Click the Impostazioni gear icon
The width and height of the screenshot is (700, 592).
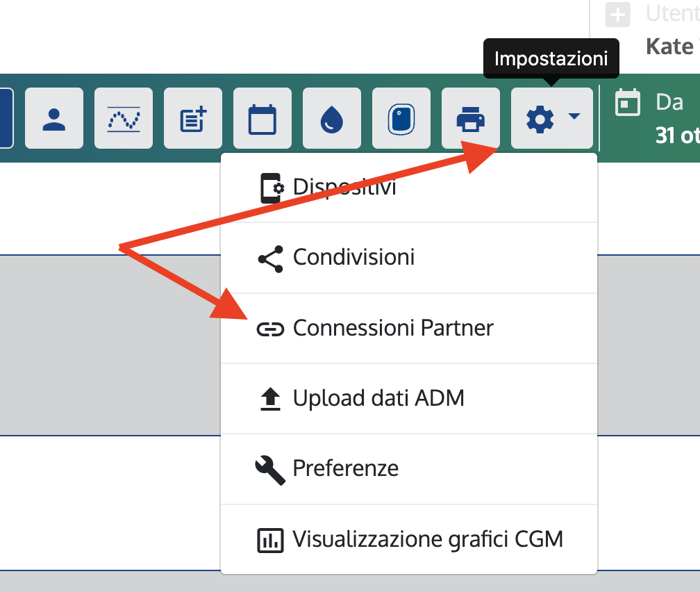pos(540,119)
